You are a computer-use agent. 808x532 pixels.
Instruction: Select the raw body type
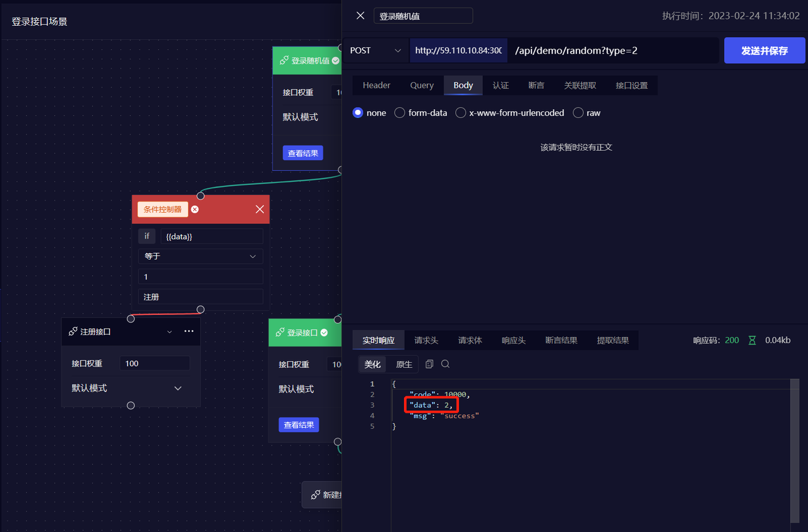coord(578,113)
